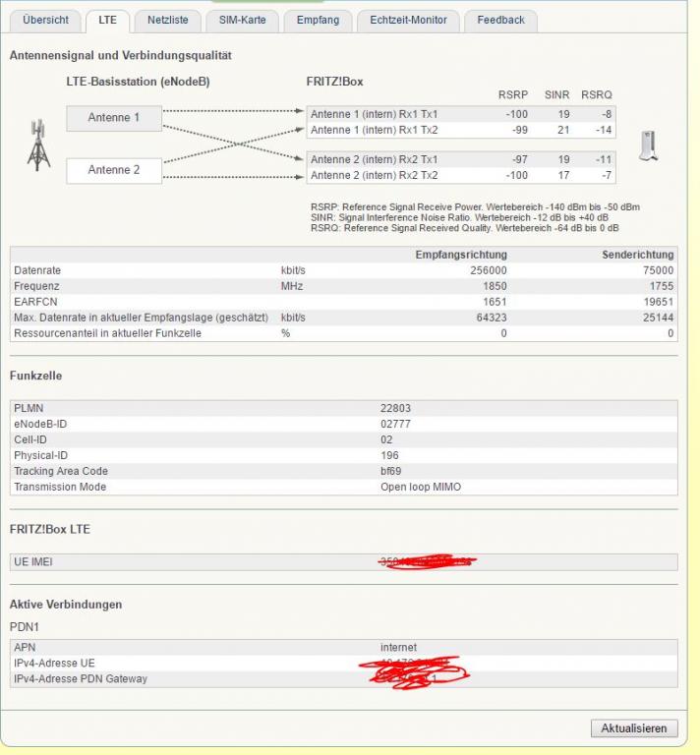Screen dimensions: 700x755
Task: Click the eNodeB-ID value 02777
Action: click(x=395, y=425)
